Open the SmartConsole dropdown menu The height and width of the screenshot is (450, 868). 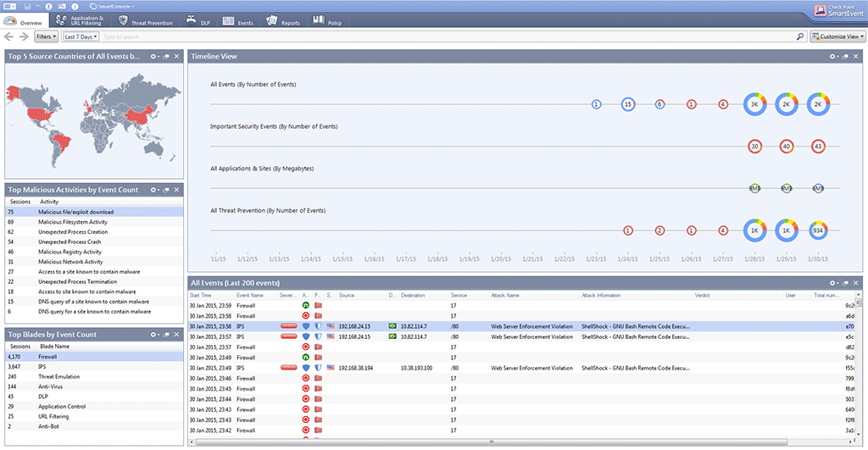111,6
